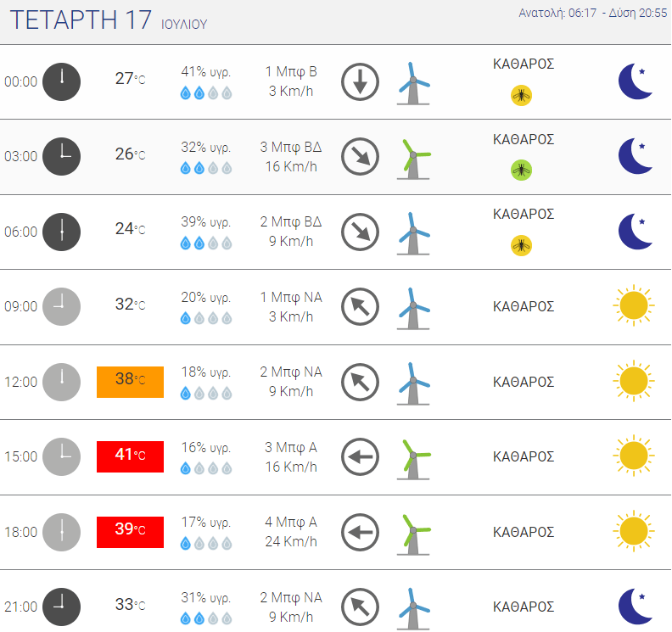Click the sunrise and sunset times text
The image size is (672, 632).
click(593, 14)
